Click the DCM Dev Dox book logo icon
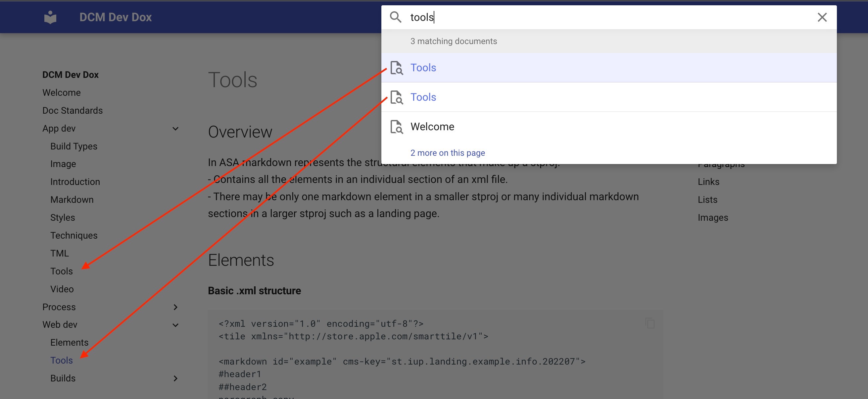This screenshot has height=399, width=868. click(50, 17)
